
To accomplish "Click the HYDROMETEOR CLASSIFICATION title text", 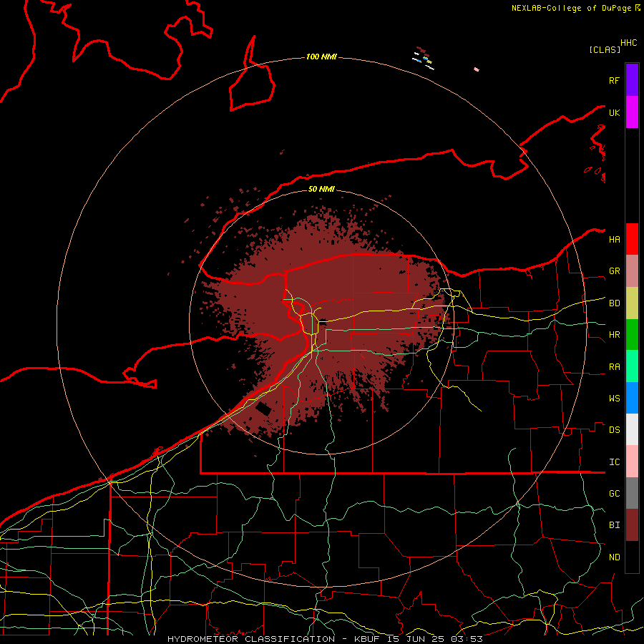I will point(251,639).
